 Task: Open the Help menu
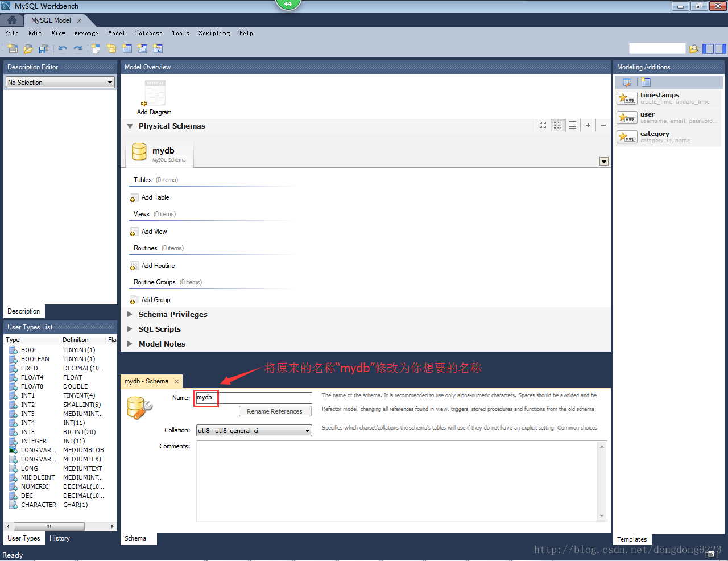click(246, 33)
